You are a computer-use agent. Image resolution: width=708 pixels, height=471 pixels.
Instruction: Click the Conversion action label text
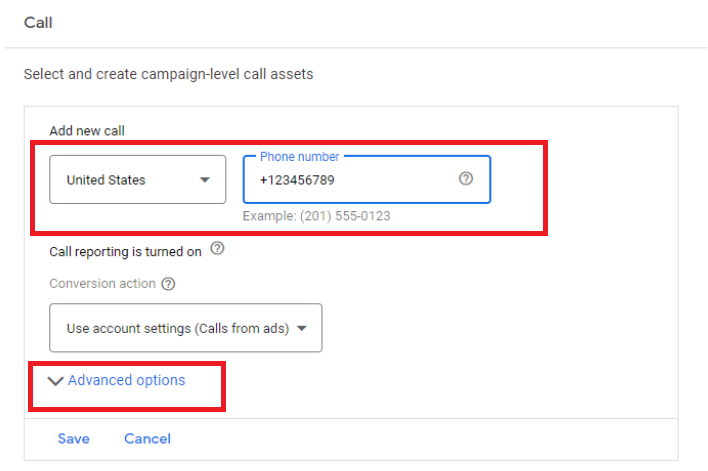tap(102, 284)
